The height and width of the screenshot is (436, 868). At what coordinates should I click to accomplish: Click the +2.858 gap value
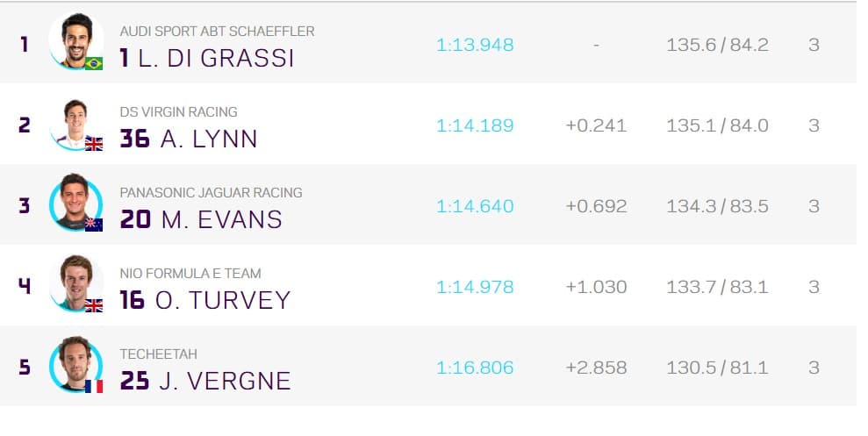pyautogui.click(x=596, y=368)
